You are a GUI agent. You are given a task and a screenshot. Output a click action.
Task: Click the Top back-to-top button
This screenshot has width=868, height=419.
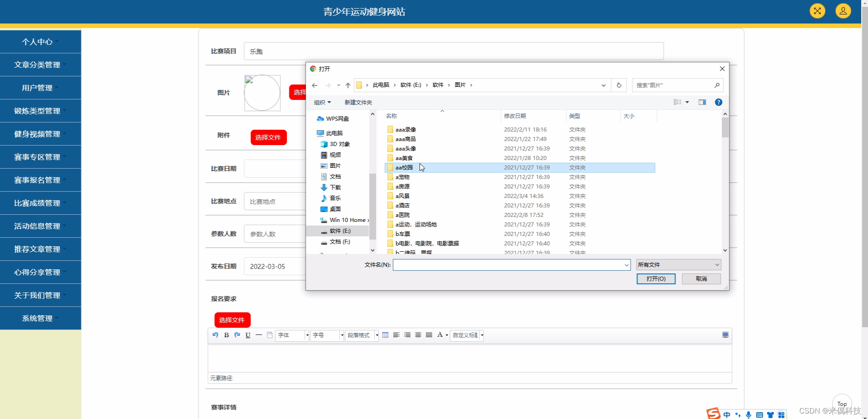[842, 404]
